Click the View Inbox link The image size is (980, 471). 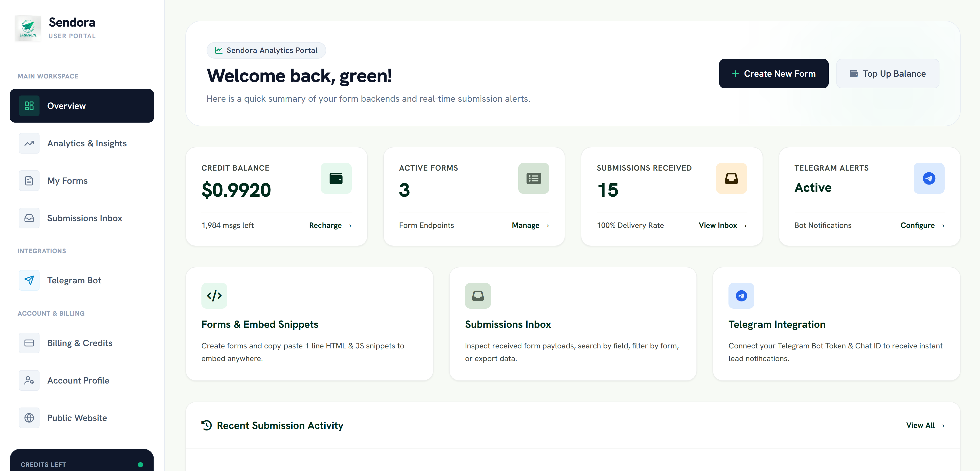(723, 225)
